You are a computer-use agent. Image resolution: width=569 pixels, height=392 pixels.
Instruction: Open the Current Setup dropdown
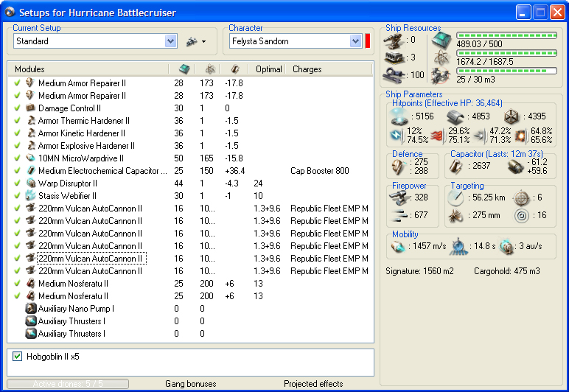click(x=171, y=41)
